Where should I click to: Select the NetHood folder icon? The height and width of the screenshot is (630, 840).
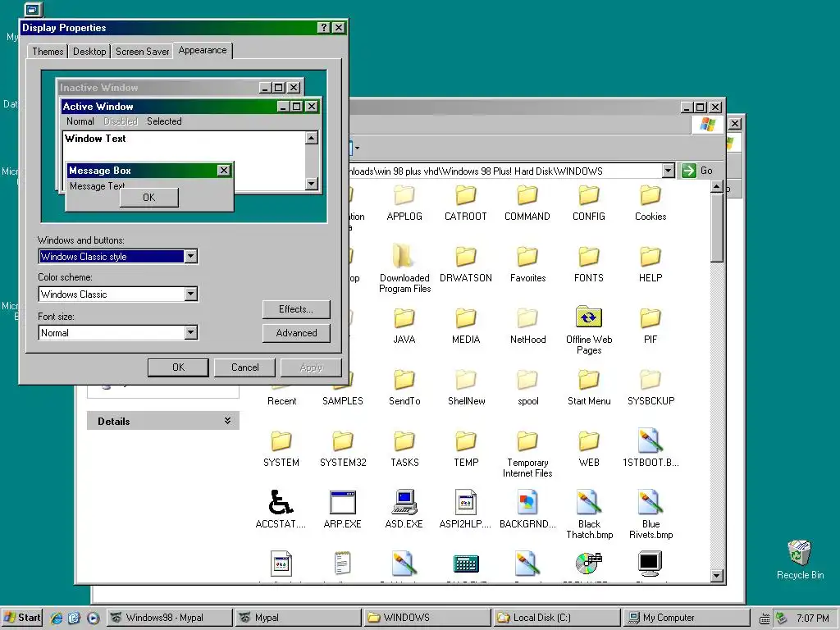coord(527,319)
